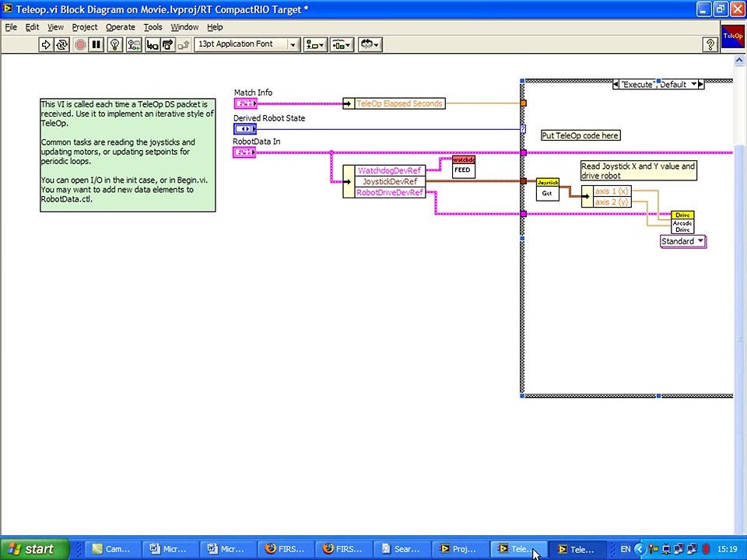
Task: Toggle Retain Wire Values button
Action: (x=134, y=45)
